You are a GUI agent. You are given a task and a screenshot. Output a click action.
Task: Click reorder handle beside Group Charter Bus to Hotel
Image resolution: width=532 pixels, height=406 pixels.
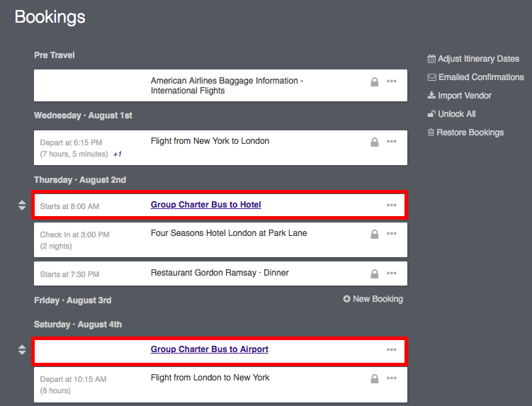22,205
